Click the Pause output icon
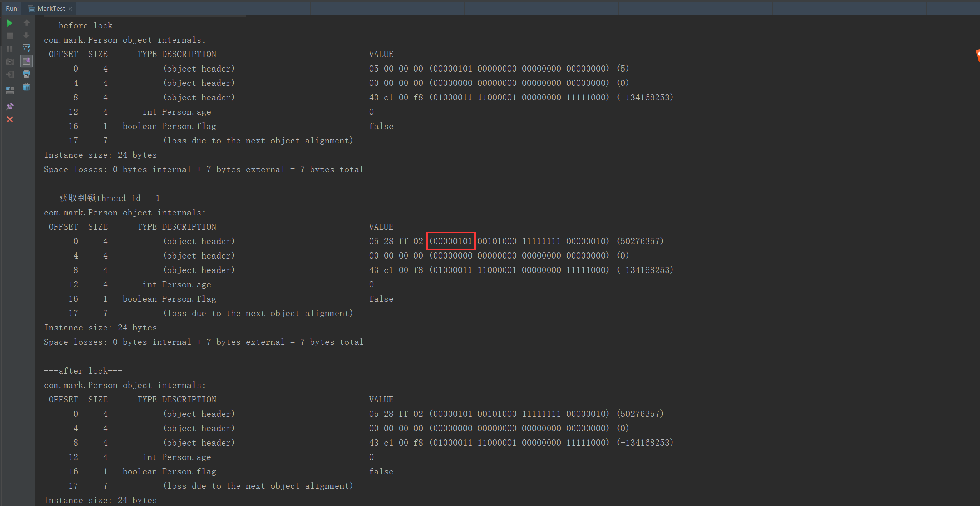Screen dimensions: 980x506 pos(10,49)
